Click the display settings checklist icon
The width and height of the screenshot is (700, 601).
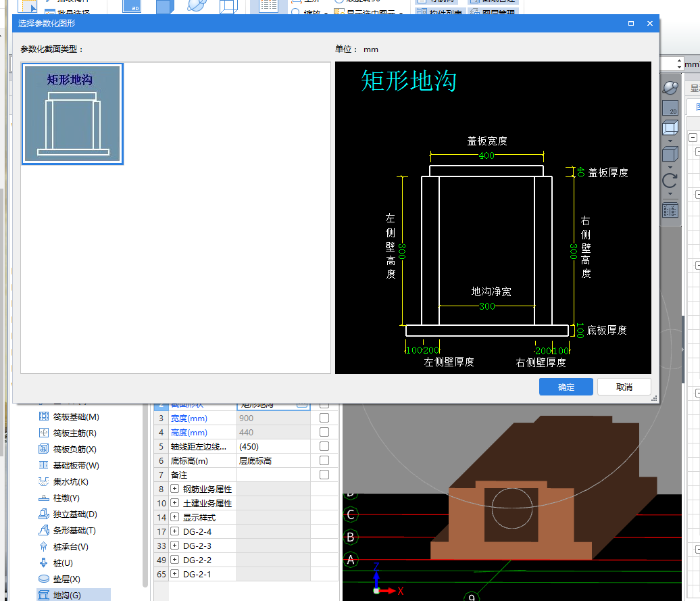click(670, 210)
